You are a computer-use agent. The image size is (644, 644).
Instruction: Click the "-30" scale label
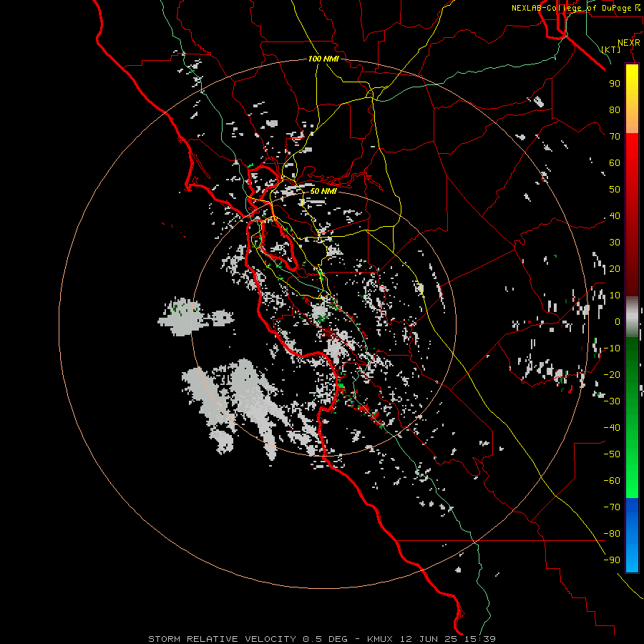click(612, 401)
